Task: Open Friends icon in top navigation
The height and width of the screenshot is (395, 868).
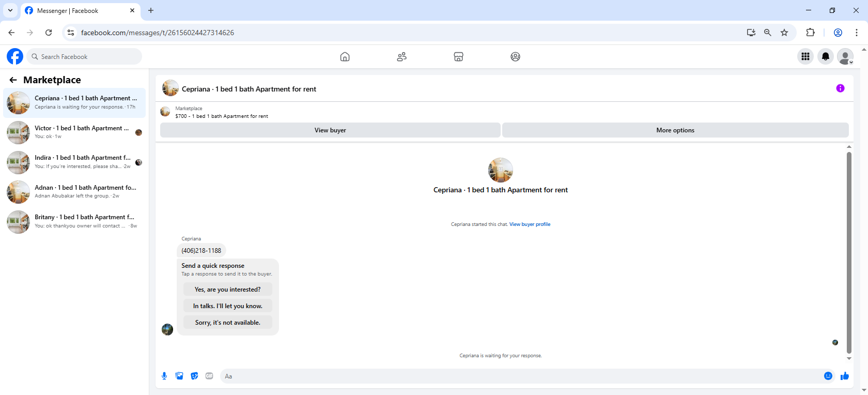Action: (x=401, y=57)
